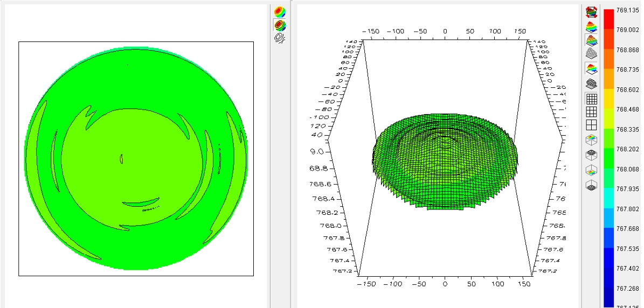
Task: Choose the coarse four-cell grid icon
Action: click(591, 125)
